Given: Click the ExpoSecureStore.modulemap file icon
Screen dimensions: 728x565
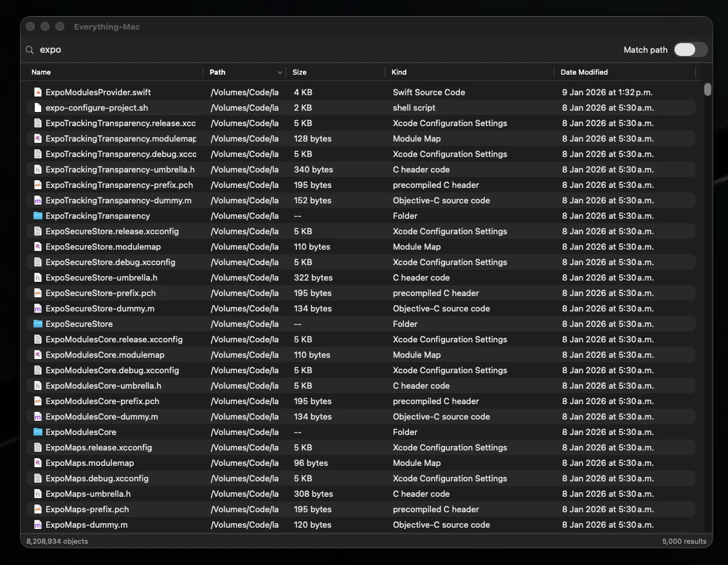Looking at the screenshot, I should point(37,246).
